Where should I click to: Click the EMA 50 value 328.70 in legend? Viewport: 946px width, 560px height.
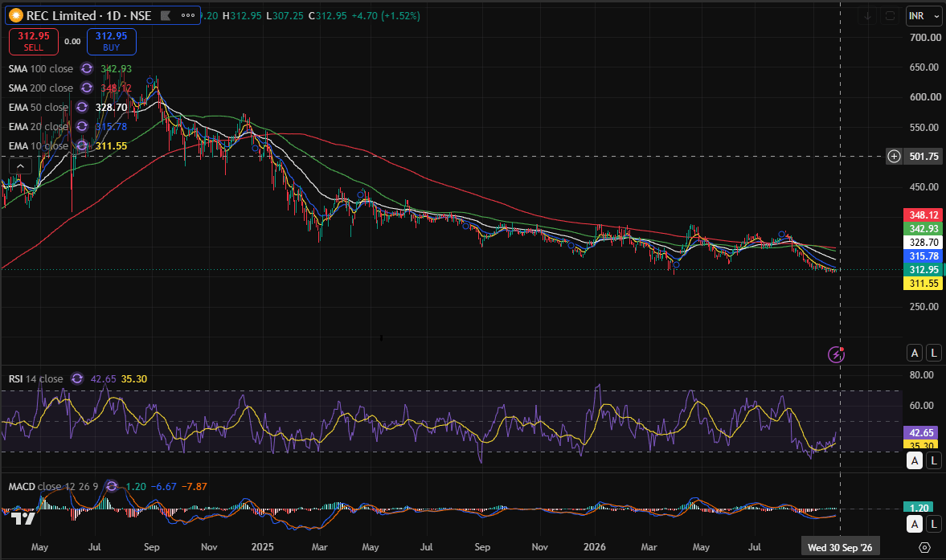coord(111,108)
